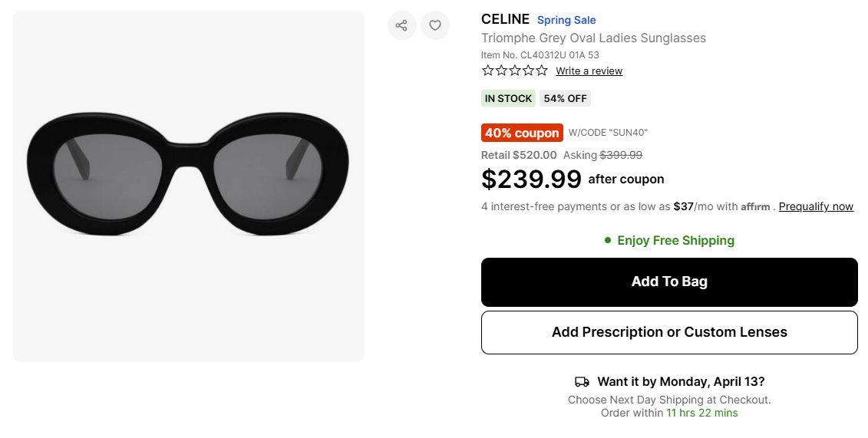Click the Affirm logo
The image size is (868, 438).
pyautogui.click(x=755, y=206)
